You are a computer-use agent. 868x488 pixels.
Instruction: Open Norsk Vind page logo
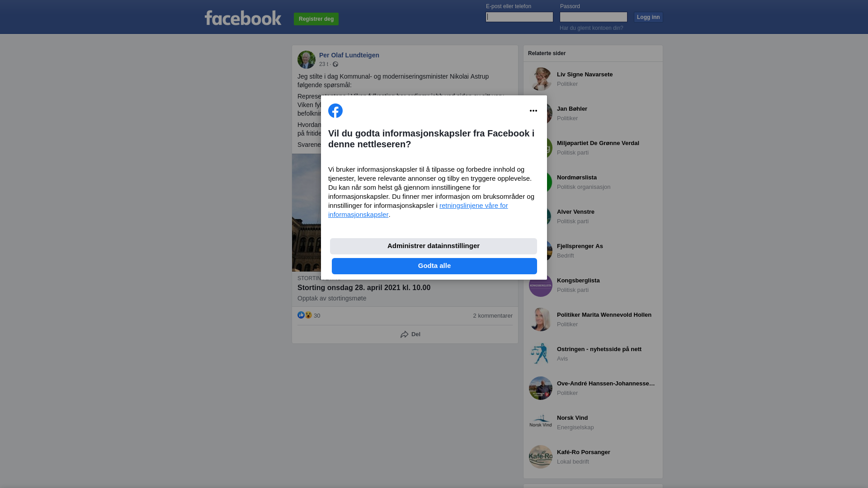click(x=541, y=422)
